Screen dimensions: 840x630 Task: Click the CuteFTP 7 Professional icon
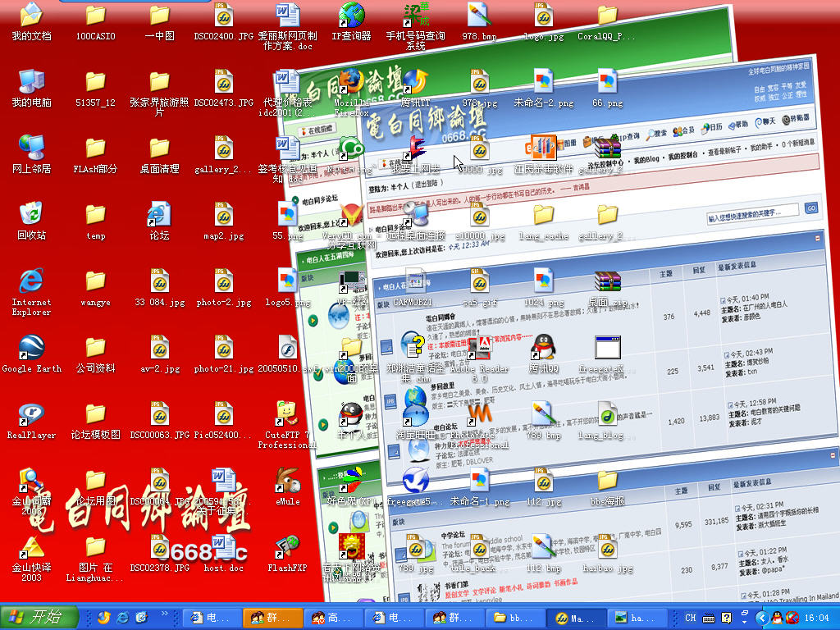tap(287, 414)
